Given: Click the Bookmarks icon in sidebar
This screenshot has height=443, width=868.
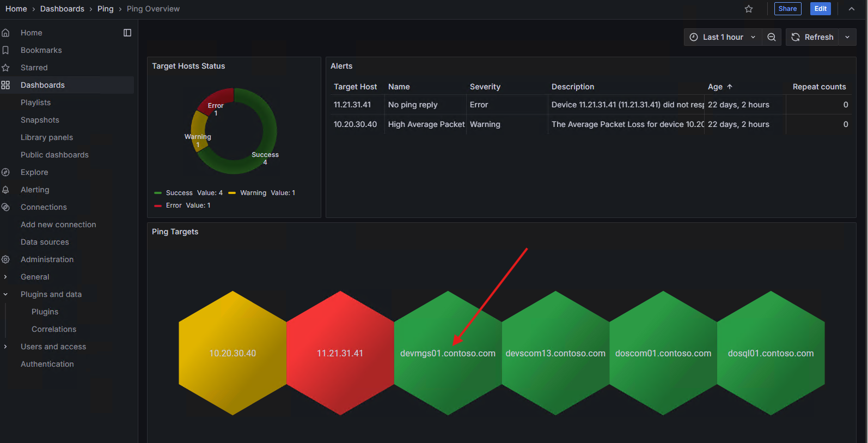Looking at the screenshot, I should 6,50.
